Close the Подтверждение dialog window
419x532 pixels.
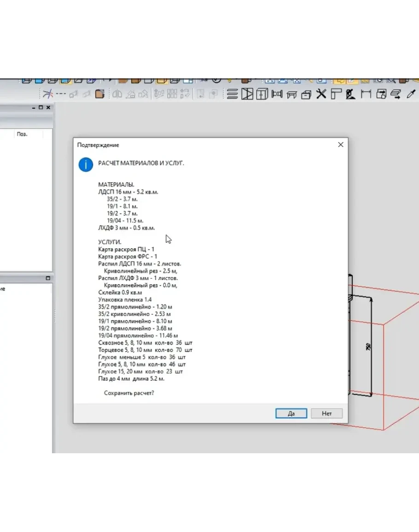coord(341,145)
